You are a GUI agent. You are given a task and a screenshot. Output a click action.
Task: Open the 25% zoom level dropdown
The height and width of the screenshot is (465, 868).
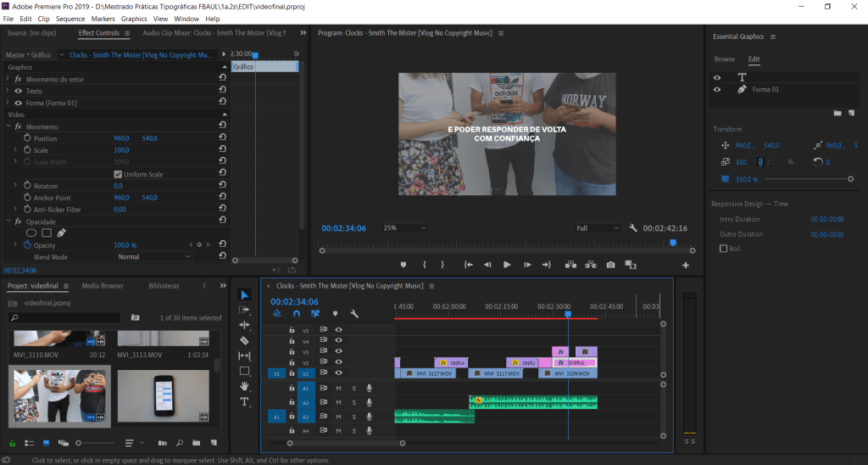point(404,228)
